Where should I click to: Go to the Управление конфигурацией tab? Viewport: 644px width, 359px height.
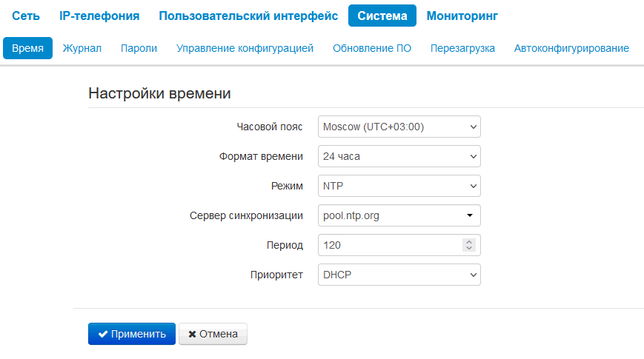coord(245,48)
